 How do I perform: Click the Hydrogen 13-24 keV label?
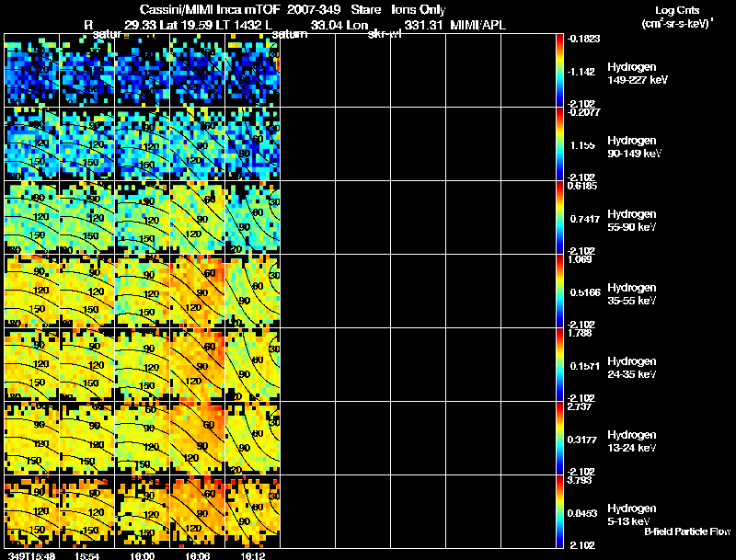[x=634, y=440]
